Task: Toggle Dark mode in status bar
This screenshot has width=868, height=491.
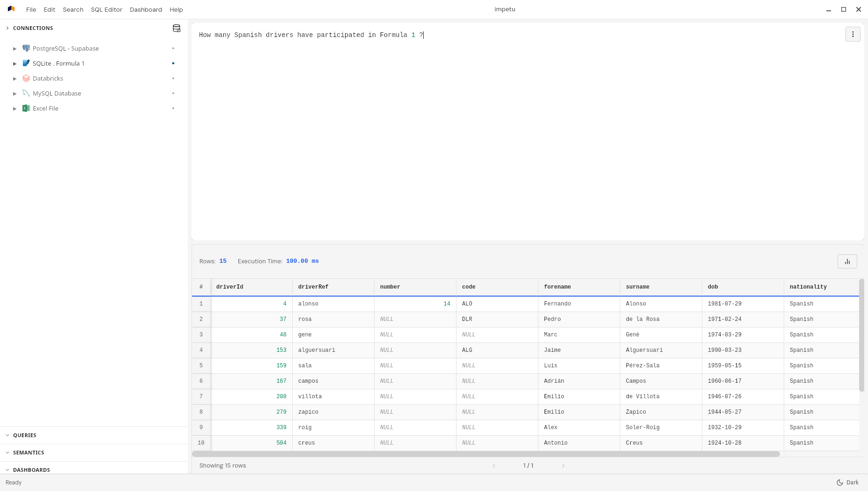Action: pyautogui.click(x=847, y=482)
